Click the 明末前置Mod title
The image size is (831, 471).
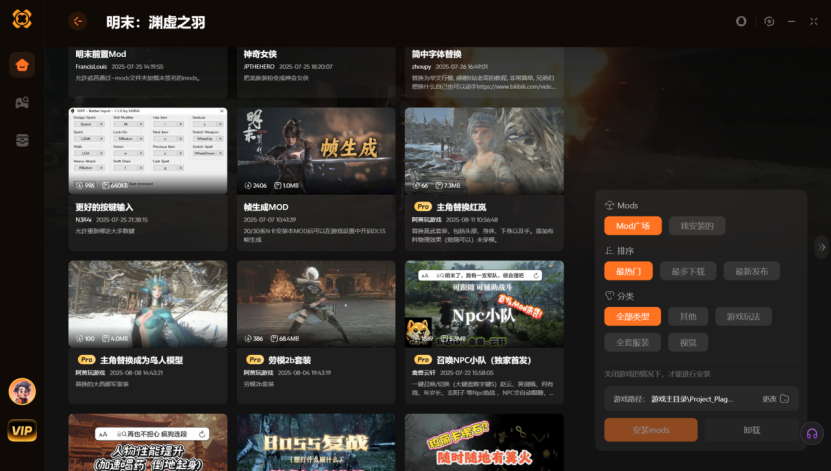pos(101,54)
